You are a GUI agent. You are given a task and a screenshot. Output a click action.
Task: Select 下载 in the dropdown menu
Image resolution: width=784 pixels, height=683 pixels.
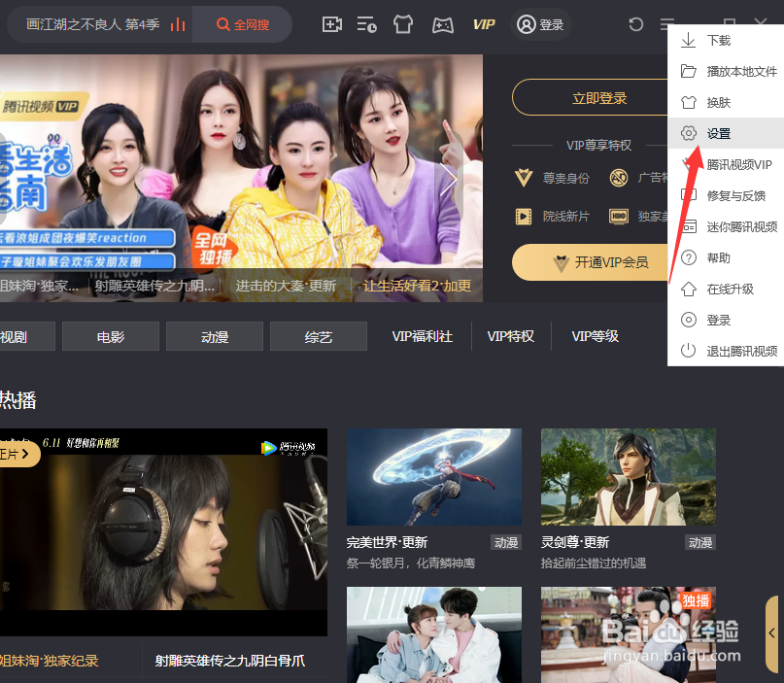(x=726, y=41)
